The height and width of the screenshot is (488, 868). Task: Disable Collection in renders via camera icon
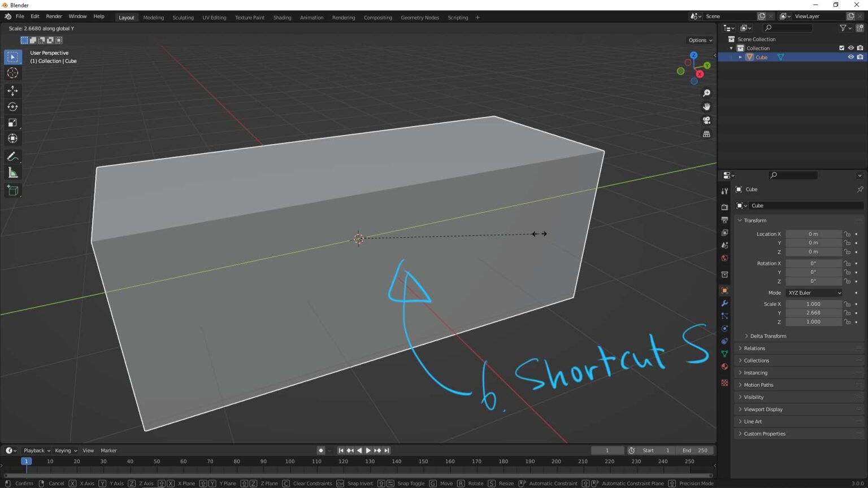[860, 48]
